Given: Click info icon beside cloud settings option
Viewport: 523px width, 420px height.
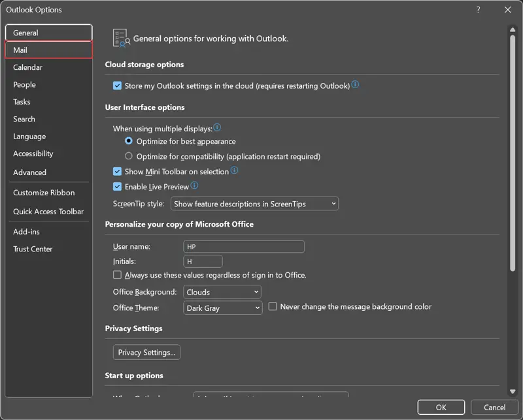Looking at the screenshot, I should (356, 86).
